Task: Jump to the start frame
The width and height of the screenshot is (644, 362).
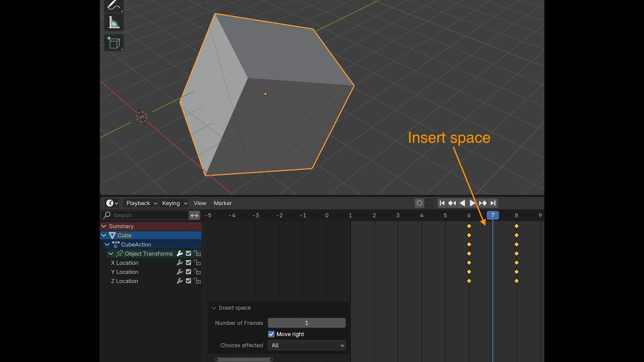Action: [442, 203]
